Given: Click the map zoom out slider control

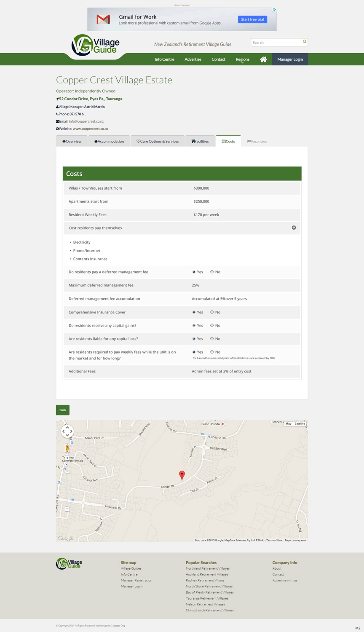Looking at the screenshot, I should pyautogui.click(x=67, y=509).
